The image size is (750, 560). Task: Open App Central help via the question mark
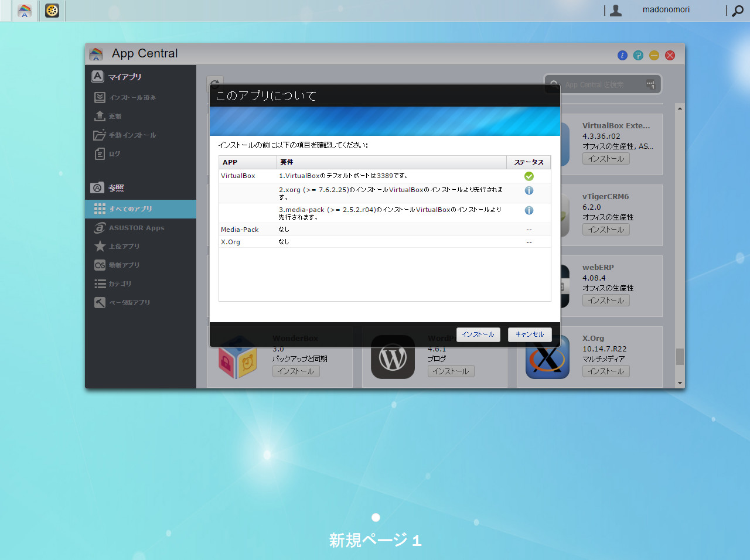(x=638, y=55)
